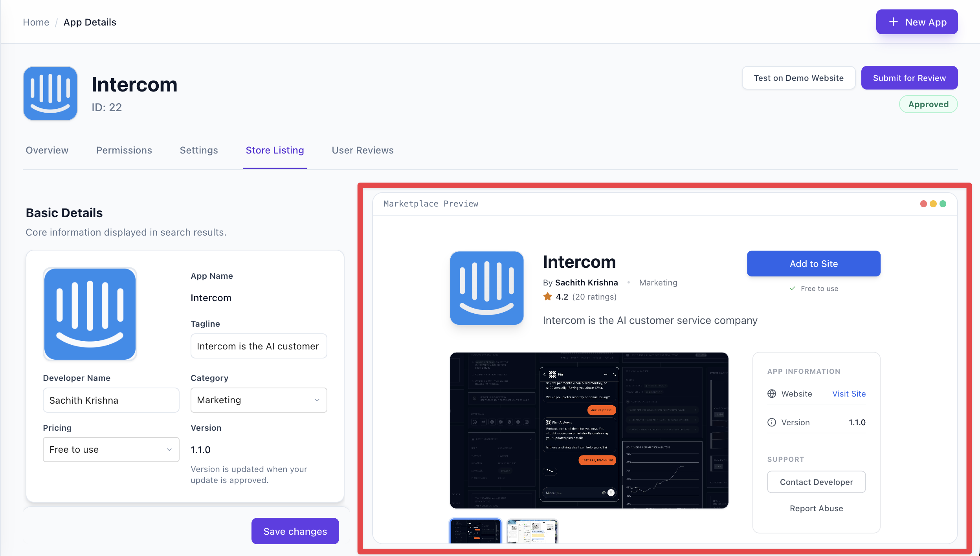This screenshot has height=556, width=980.
Task: Click the green dot in Marketplace Preview header
Action: click(x=943, y=203)
